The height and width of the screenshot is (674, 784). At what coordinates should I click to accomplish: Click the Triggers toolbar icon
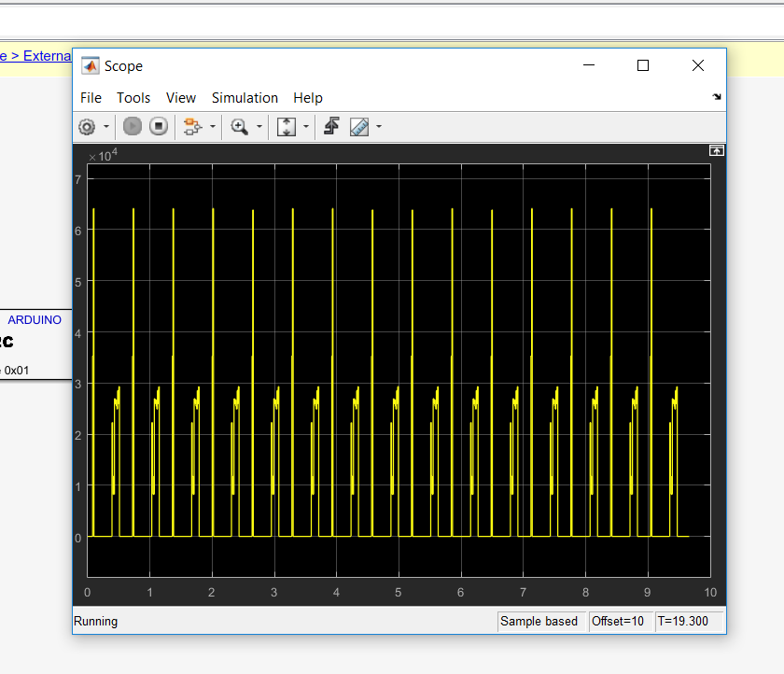tap(331, 127)
